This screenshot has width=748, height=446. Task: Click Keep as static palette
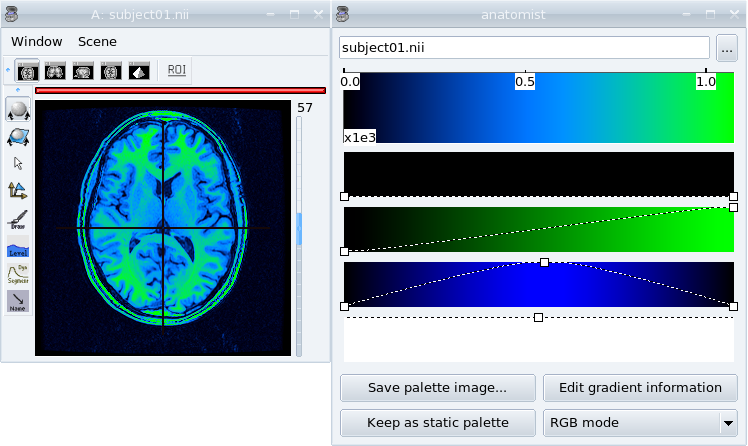pos(437,423)
